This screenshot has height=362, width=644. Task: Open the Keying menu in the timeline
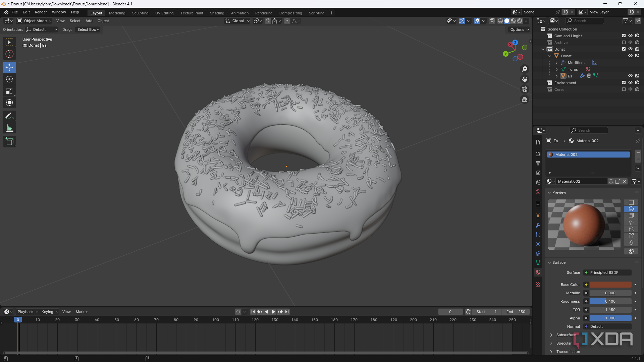49,312
